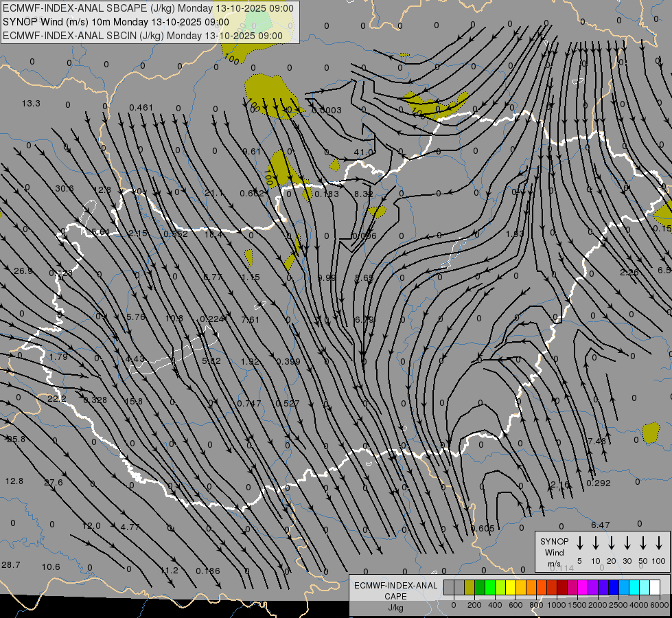Pick the pure yellow swatch in the CAPE colorbar

[511, 588]
